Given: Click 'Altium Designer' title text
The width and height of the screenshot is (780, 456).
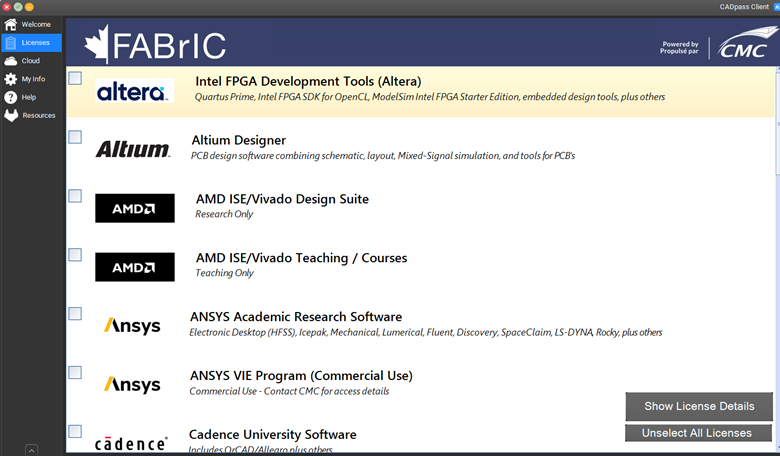Looking at the screenshot, I should [239, 140].
